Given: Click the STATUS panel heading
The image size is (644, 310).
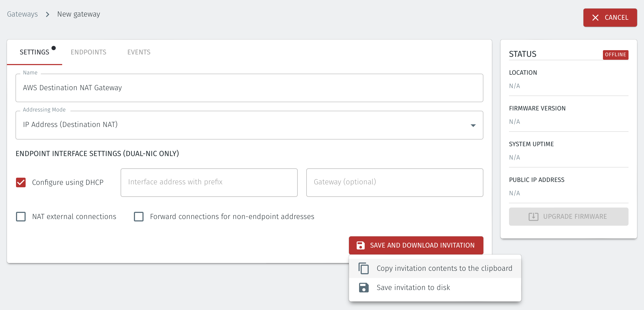Looking at the screenshot, I should 523,54.
